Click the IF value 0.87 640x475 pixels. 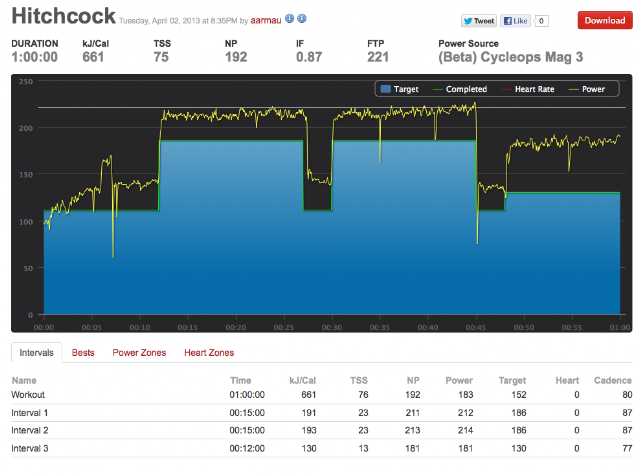tap(309, 57)
